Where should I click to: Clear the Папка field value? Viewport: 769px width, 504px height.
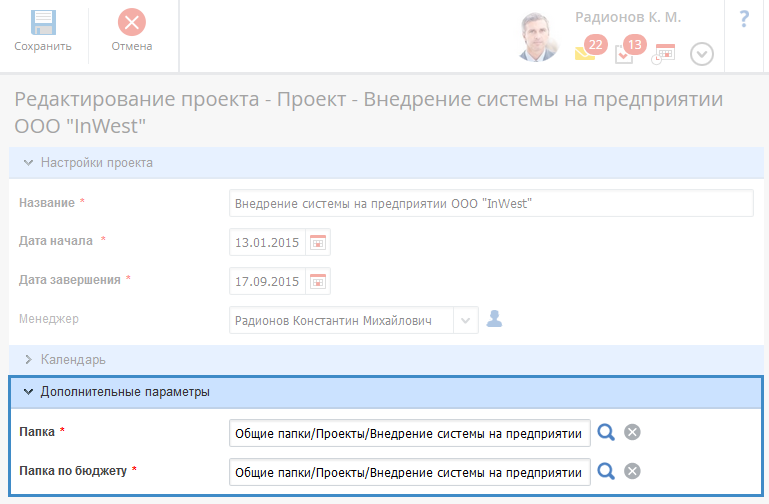[x=632, y=432]
